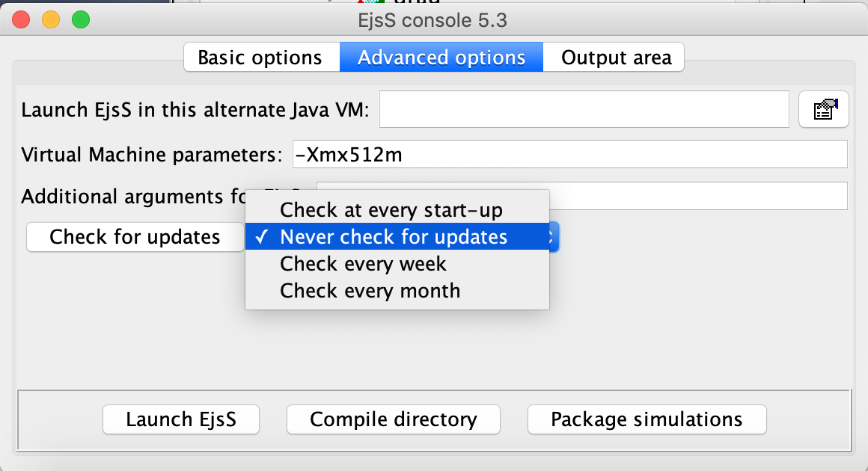This screenshot has height=471, width=868.
Task: Choose Check at every start-up option
Action: [391, 210]
